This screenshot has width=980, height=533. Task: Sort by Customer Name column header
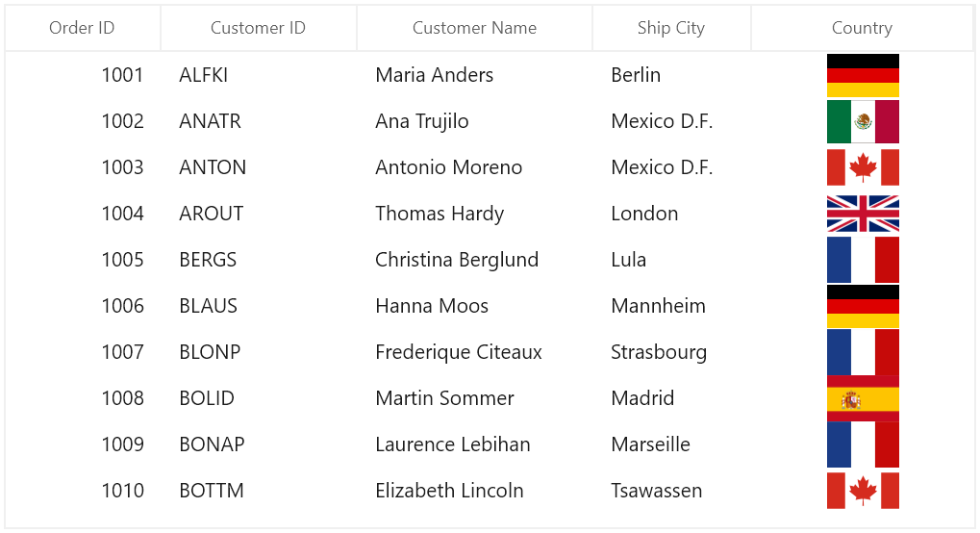point(474,28)
